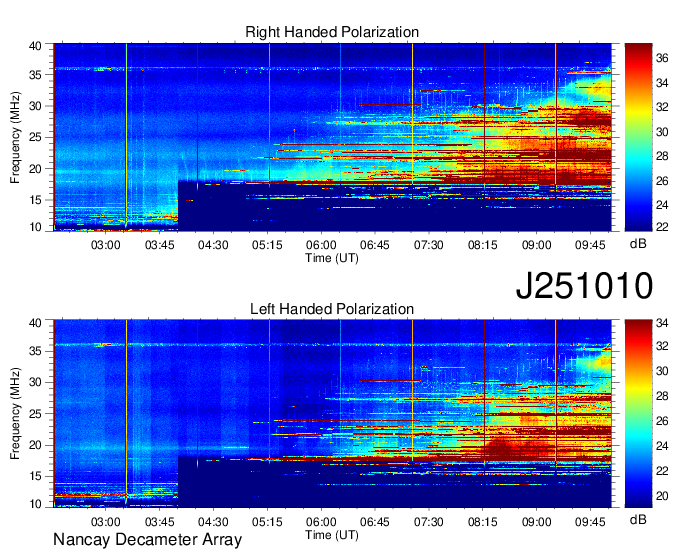Viewport: 680px width, 552px height.
Task: Click the Left Handed Polarization plot title
Action: click(332, 310)
